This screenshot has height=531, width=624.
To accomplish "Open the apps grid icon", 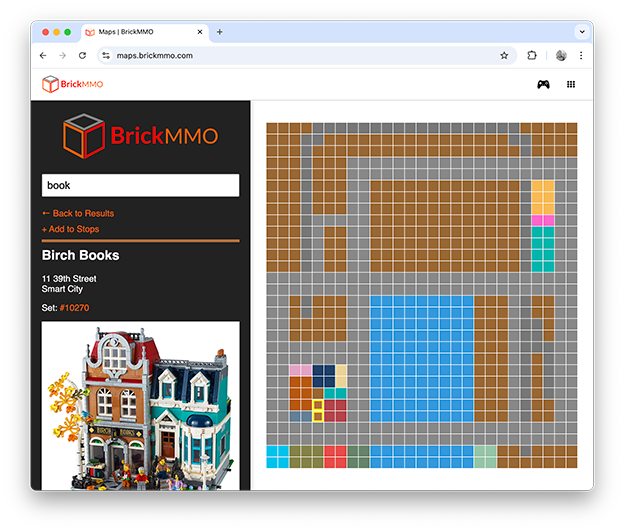I will [x=571, y=84].
